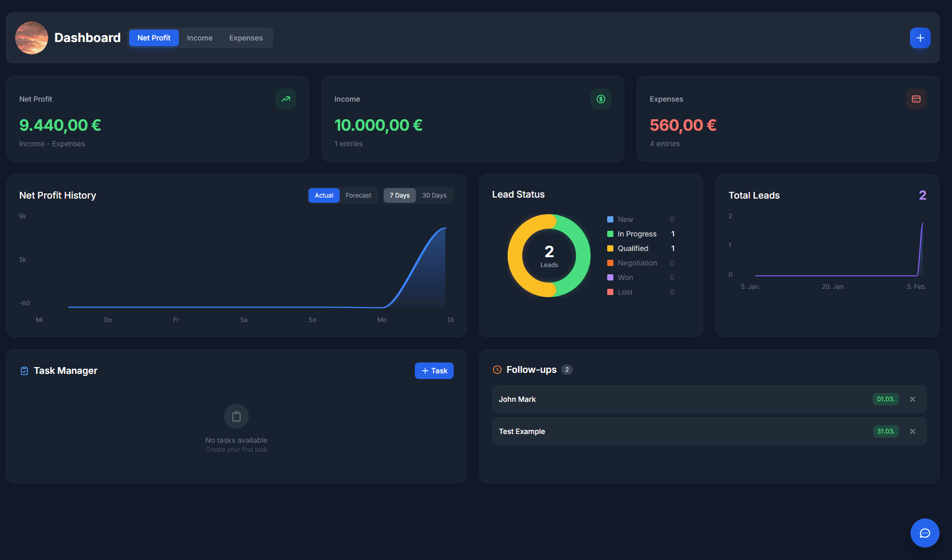Viewport: 952px width, 560px height.
Task: Open the blue plus button at top right
Action: [920, 38]
